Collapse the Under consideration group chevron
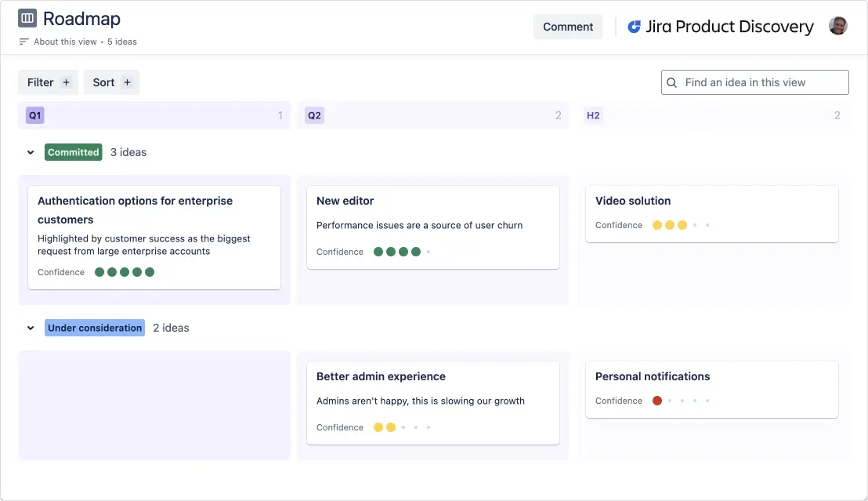This screenshot has width=868, height=501. (31, 328)
